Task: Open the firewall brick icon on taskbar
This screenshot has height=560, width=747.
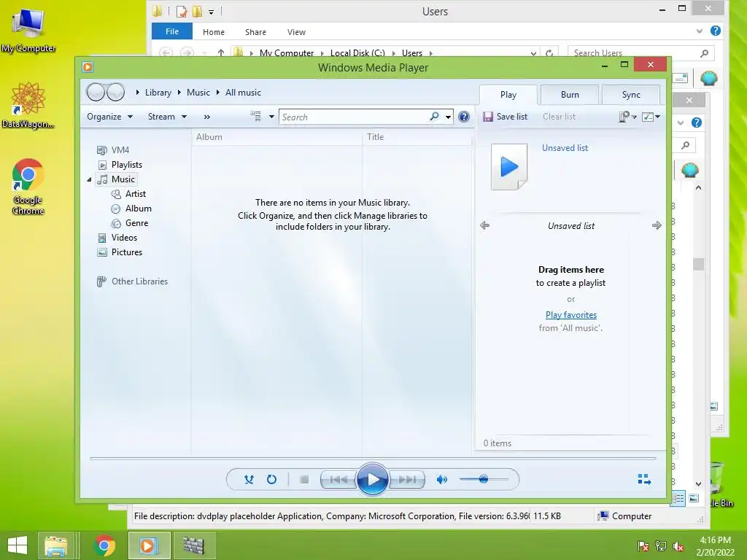Action: tap(193, 545)
